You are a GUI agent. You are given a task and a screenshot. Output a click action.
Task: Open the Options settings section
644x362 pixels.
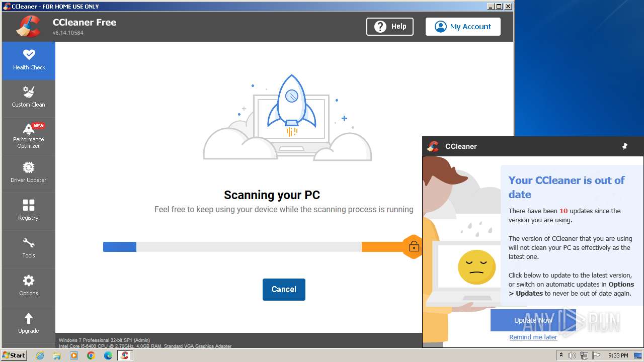tap(29, 287)
